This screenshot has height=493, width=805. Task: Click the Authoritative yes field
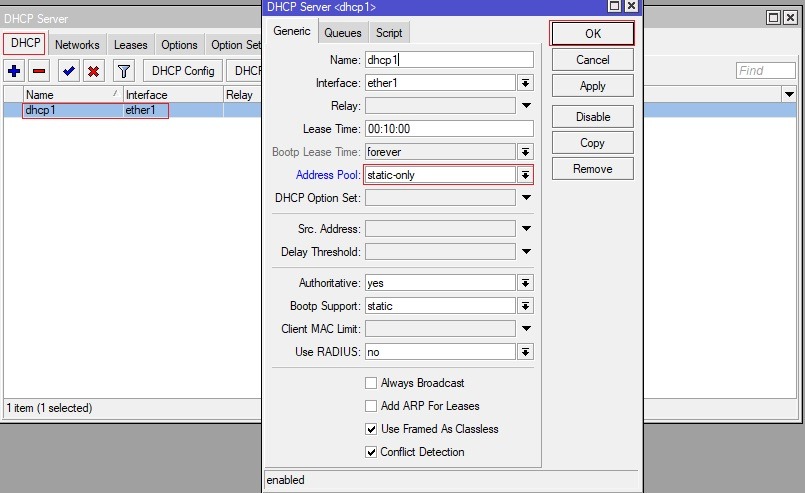pyautogui.click(x=440, y=283)
